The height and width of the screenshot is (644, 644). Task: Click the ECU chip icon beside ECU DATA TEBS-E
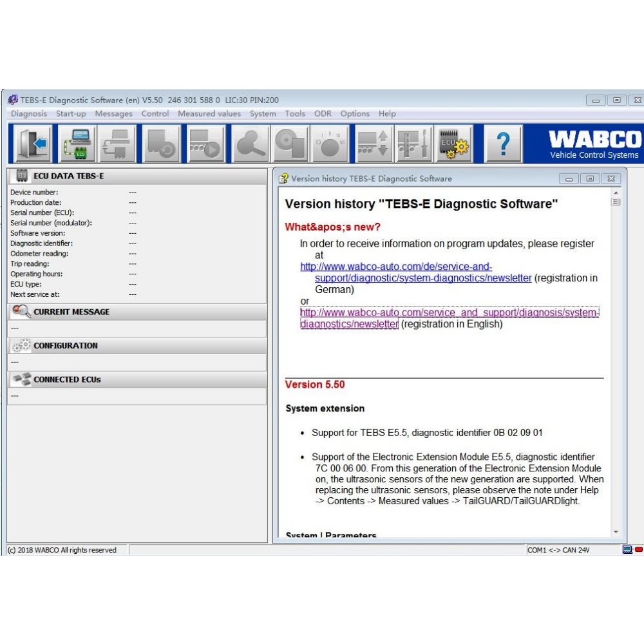[21, 176]
